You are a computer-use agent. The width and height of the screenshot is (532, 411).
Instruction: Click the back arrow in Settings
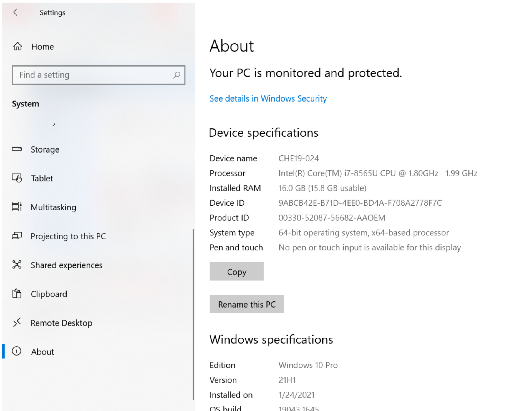point(17,12)
